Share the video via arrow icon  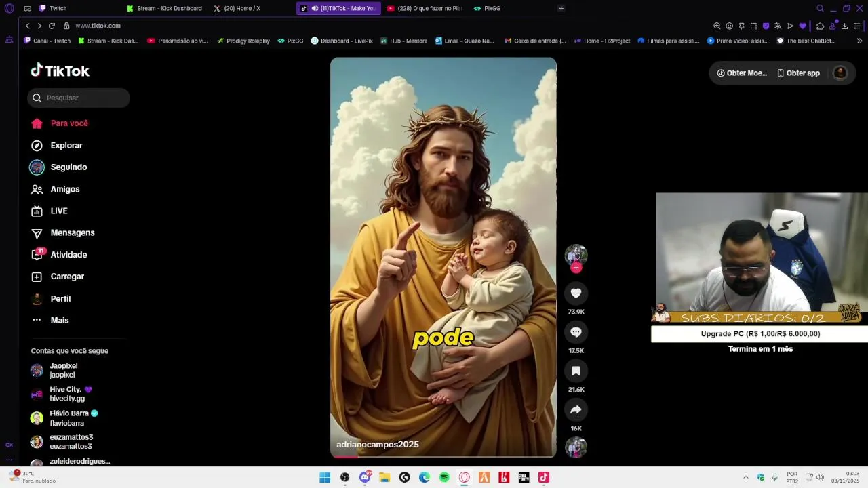576,409
